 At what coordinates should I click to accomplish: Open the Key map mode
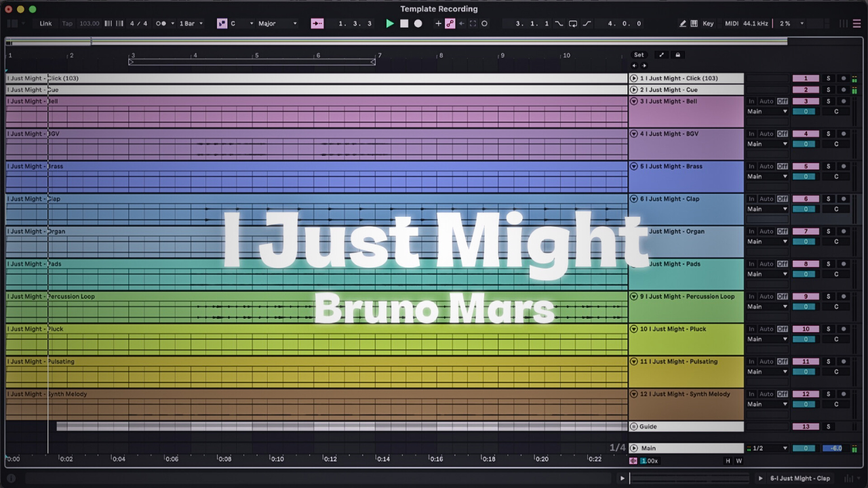click(x=708, y=24)
